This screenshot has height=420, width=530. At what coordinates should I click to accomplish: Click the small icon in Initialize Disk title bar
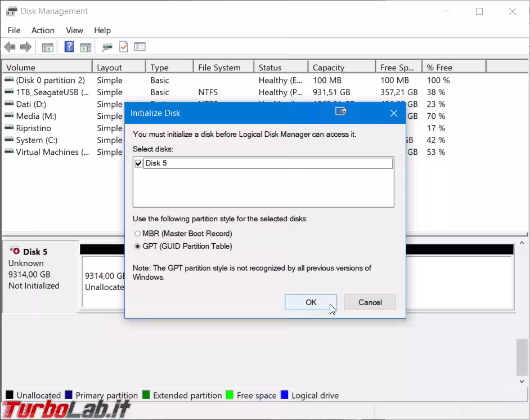click(x=340, y=111)
